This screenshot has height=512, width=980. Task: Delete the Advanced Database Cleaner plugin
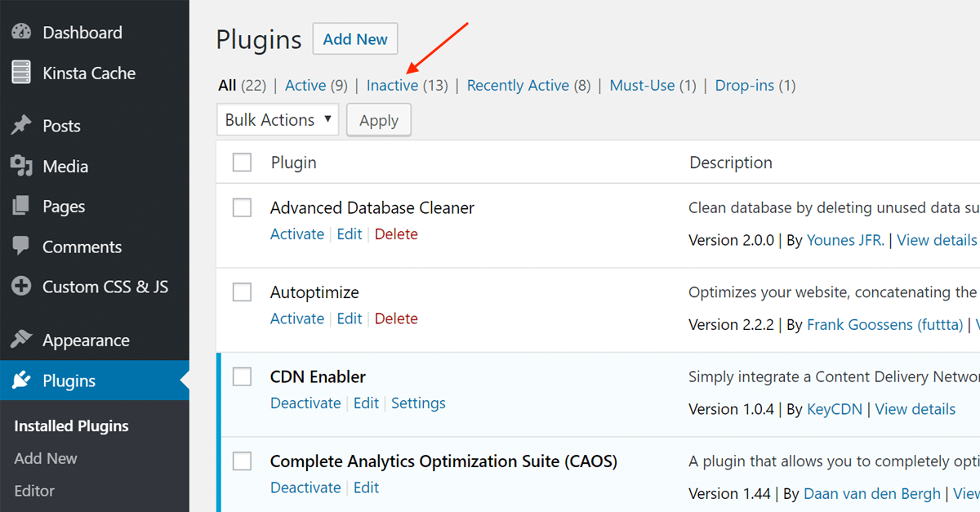[396, 234]
